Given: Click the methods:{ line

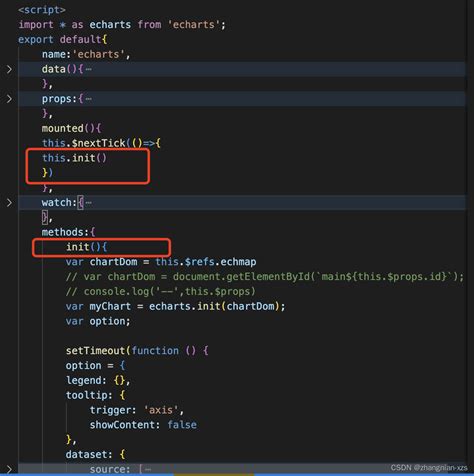Looking at the screenshot, I should [68, 232].
